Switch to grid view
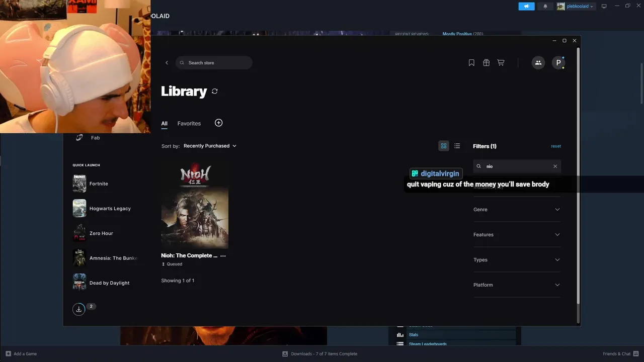The width and height of the screenshot is (644, 362). coord(444,146)
